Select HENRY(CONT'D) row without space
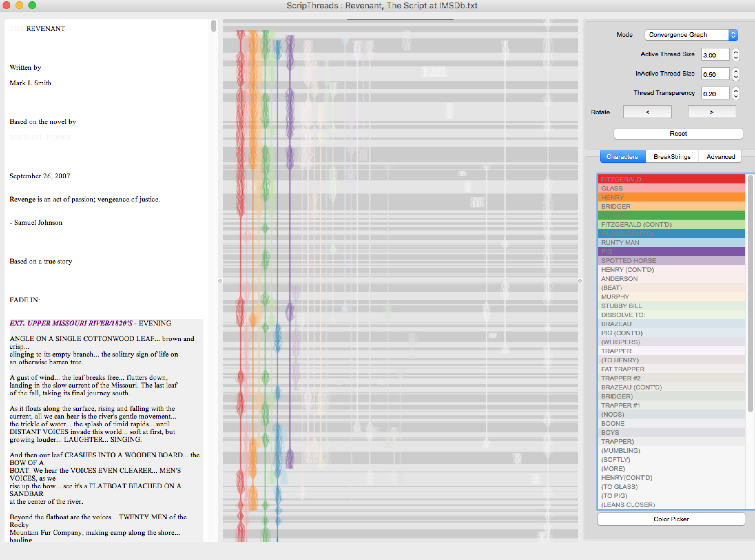Screen dimensions: 755x560 (x=671, y=477)
